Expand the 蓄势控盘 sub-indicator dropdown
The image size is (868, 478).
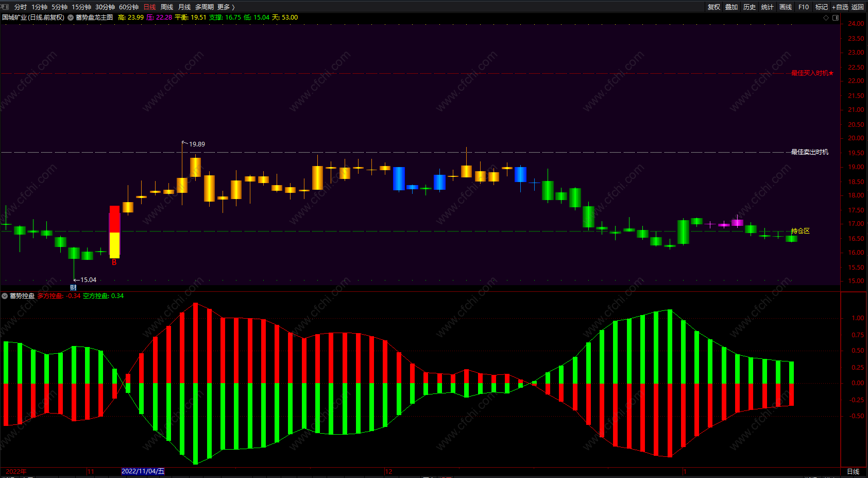click(x=5, y=296)
